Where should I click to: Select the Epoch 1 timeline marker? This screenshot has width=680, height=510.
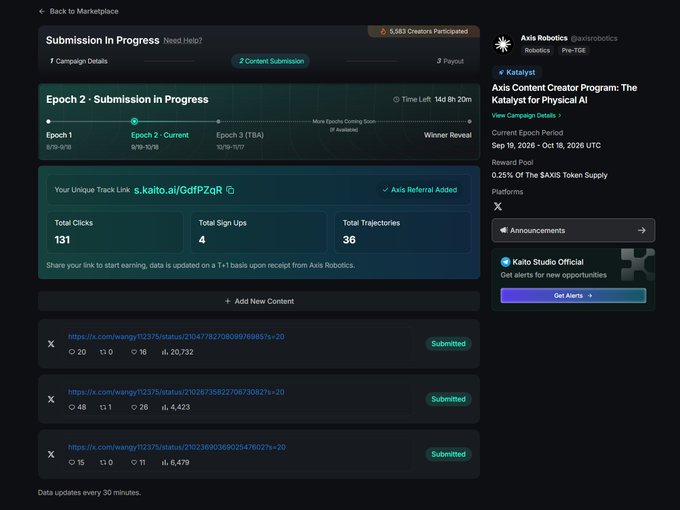pos(49,121)
